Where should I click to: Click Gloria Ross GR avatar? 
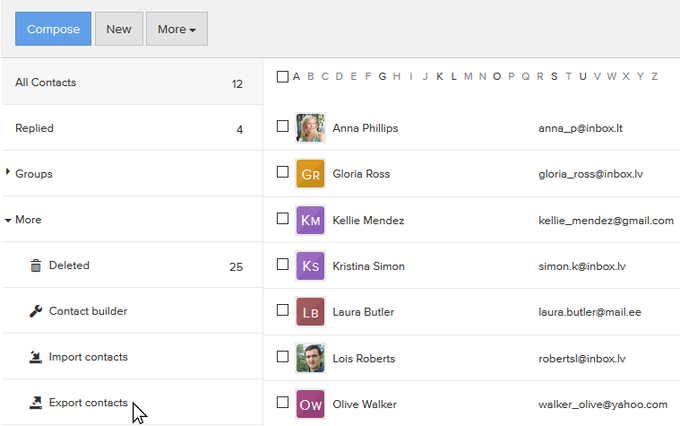[x=310, y=174]
